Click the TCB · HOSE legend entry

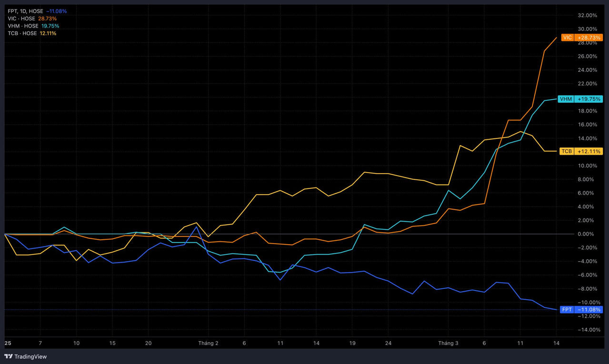click(22, 33)
